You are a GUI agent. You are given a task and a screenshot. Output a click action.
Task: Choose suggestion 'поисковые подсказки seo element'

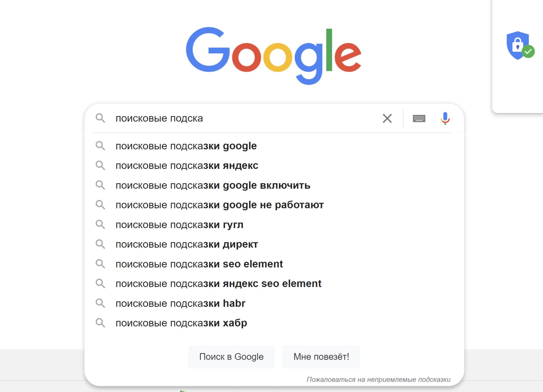click(199, 264)
